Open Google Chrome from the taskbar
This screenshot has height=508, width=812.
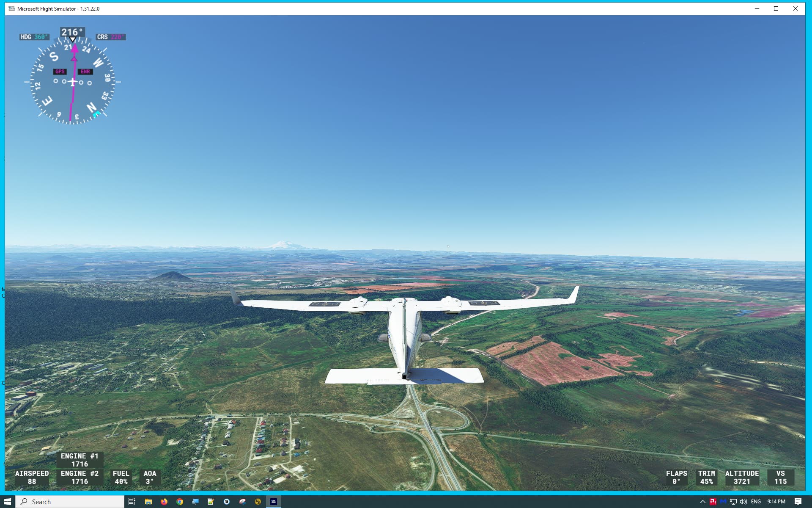coord(180,501)
